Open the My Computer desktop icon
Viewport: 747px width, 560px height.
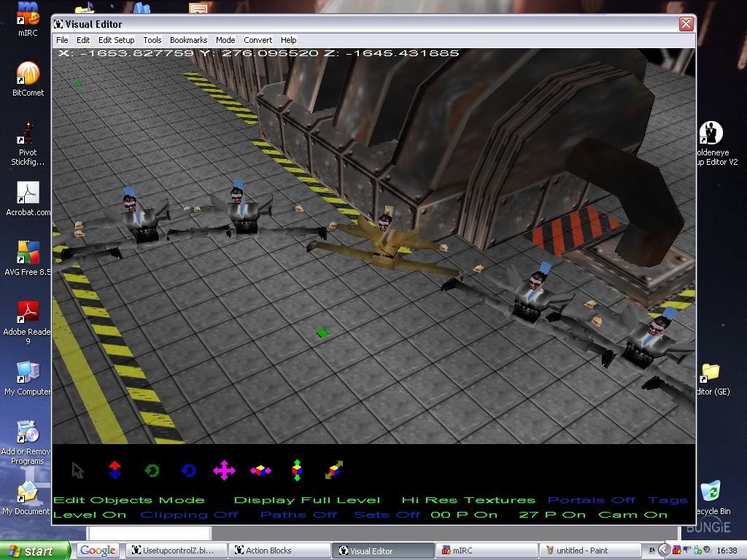coord(28,378)
